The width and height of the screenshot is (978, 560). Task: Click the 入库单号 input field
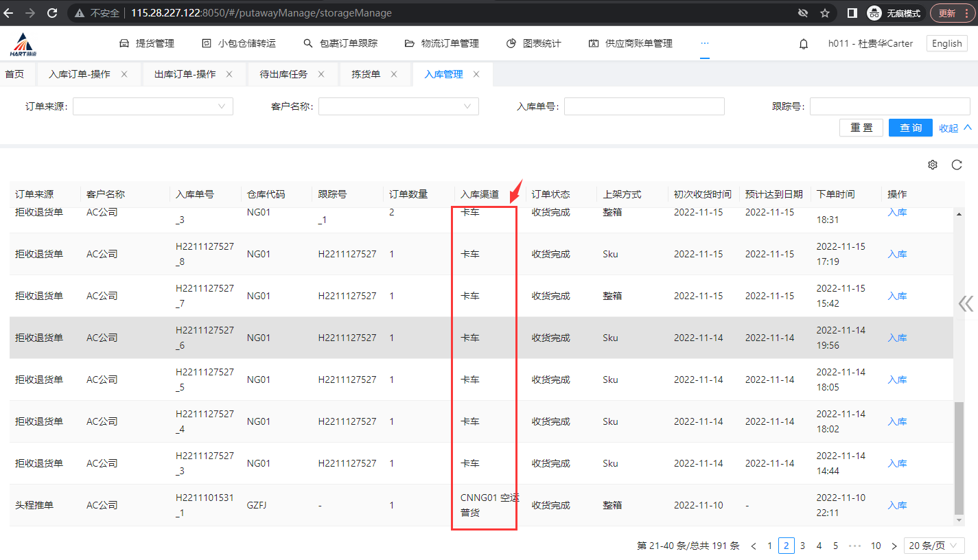644,106
